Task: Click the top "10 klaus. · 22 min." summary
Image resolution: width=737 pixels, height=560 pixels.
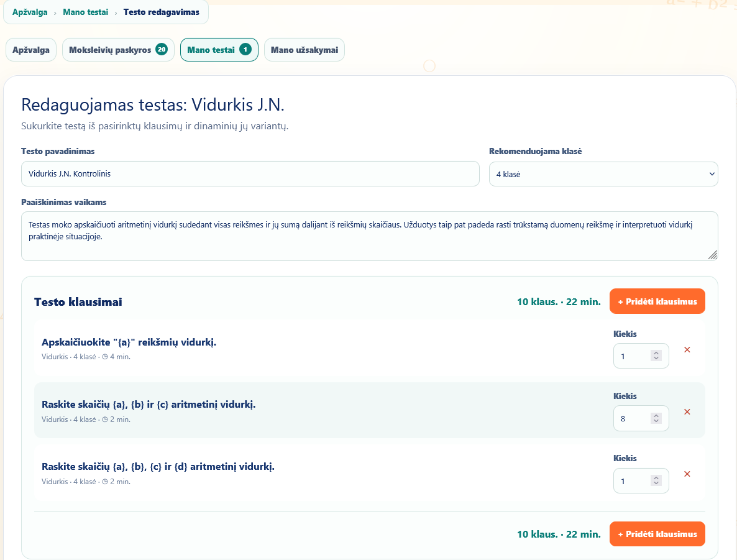Action: (x=559, y=302)
